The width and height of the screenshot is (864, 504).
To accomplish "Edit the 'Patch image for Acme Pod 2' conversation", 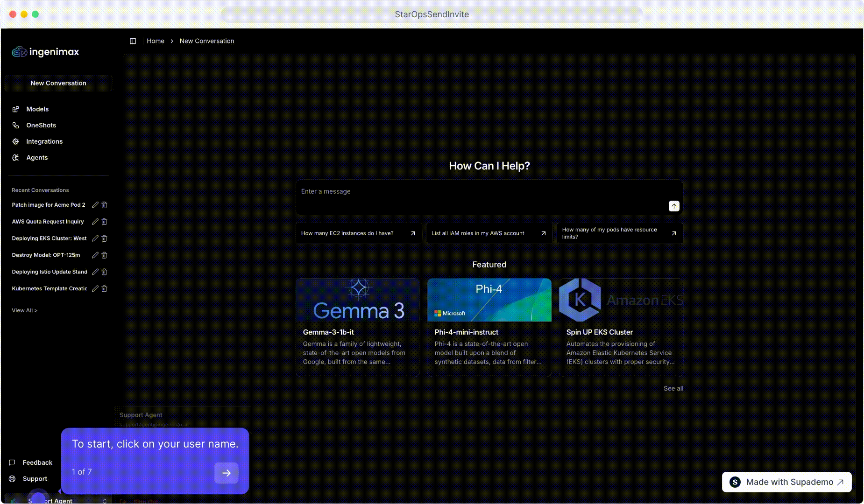I will point(95,205).
